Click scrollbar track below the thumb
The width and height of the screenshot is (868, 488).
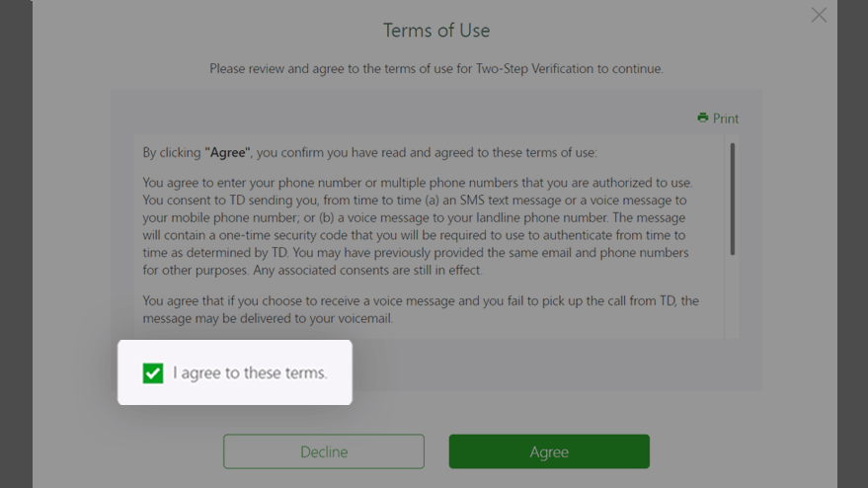coord(733,296)
